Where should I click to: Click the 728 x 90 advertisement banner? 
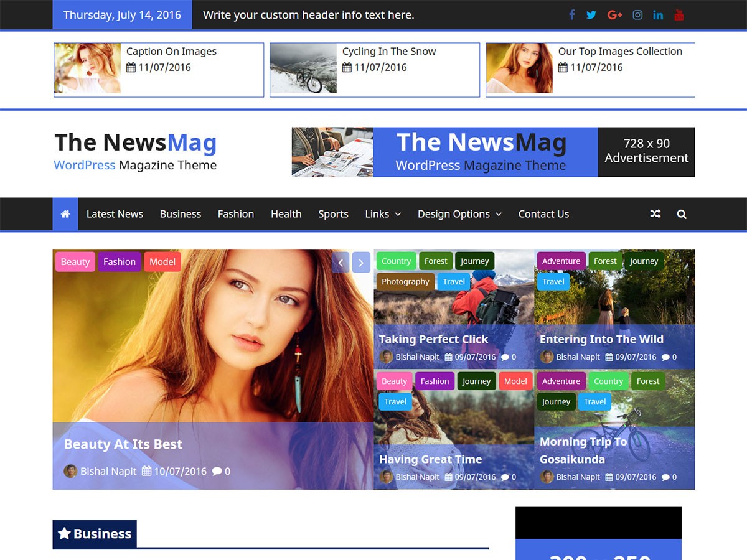(493, 152)
